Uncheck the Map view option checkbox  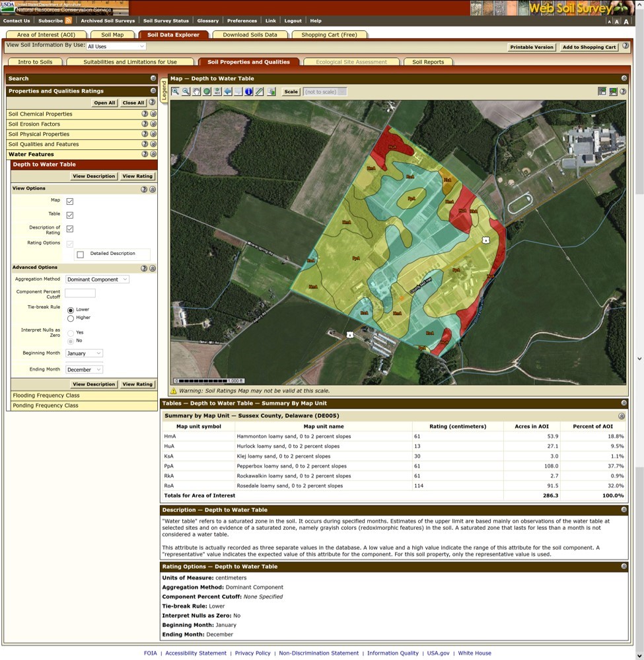(70, 201)
